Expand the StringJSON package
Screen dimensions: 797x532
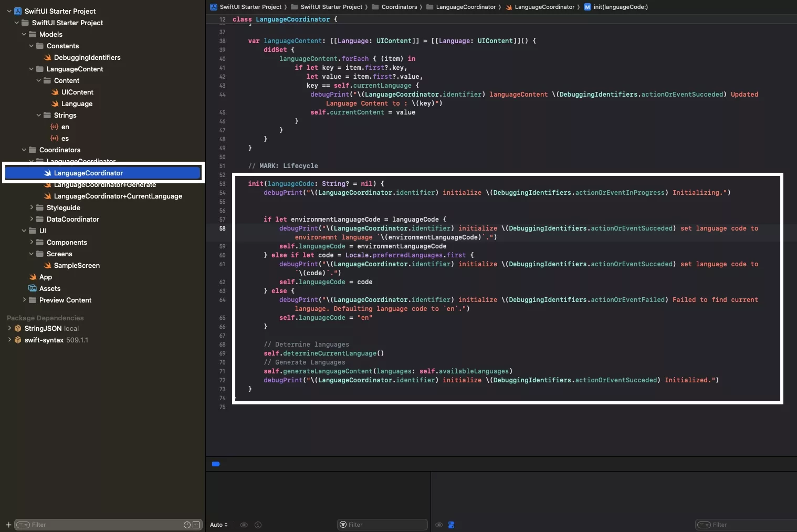point(9,328)
